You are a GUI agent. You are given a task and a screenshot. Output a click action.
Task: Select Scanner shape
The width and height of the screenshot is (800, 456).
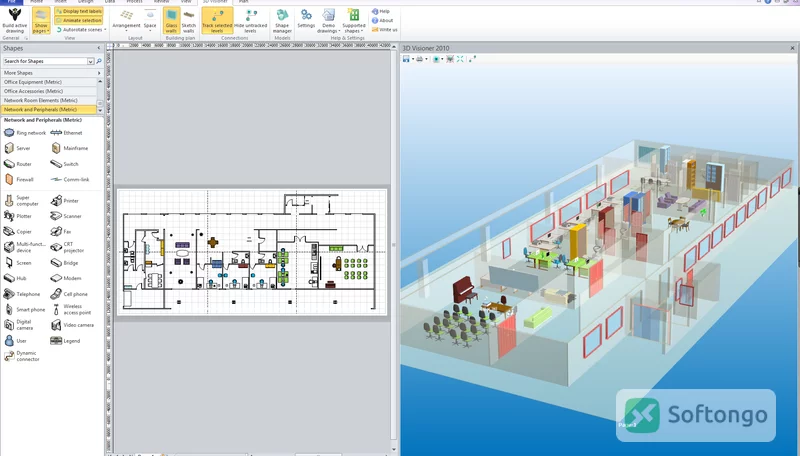[x=66, y=216]
